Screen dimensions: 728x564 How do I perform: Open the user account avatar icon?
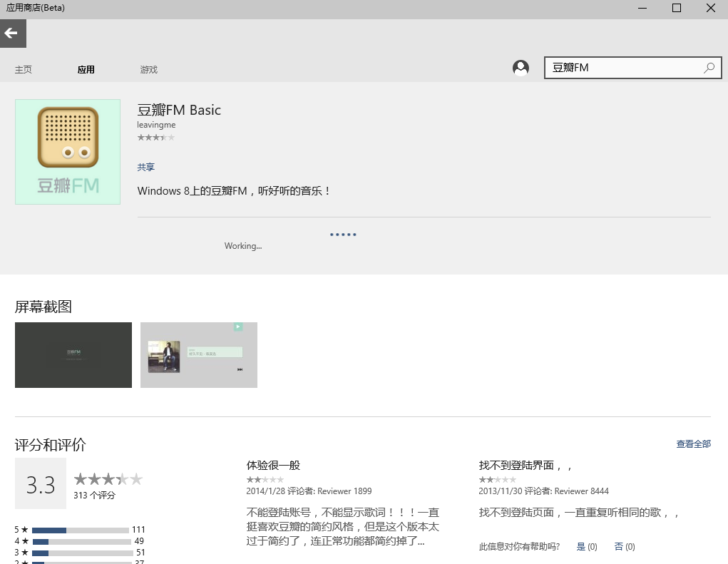(521, 67)
